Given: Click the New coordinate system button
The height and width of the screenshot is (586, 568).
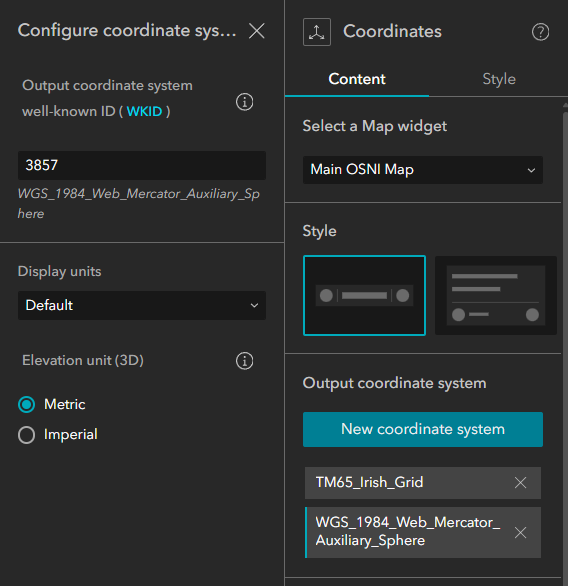Looking at the screenshot, I should click(x=423, y=429).
